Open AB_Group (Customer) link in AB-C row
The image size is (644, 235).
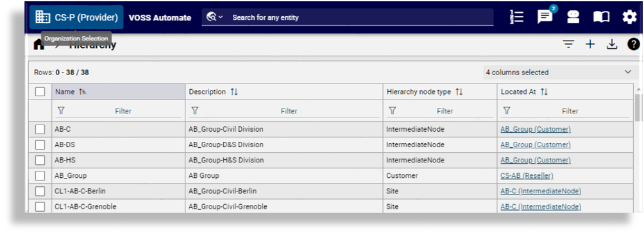536,130
